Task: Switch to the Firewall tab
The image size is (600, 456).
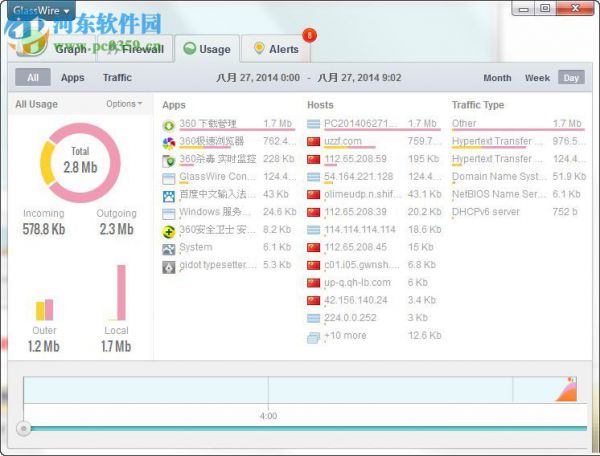Action: pyautogui.click(x=136, y=49)
